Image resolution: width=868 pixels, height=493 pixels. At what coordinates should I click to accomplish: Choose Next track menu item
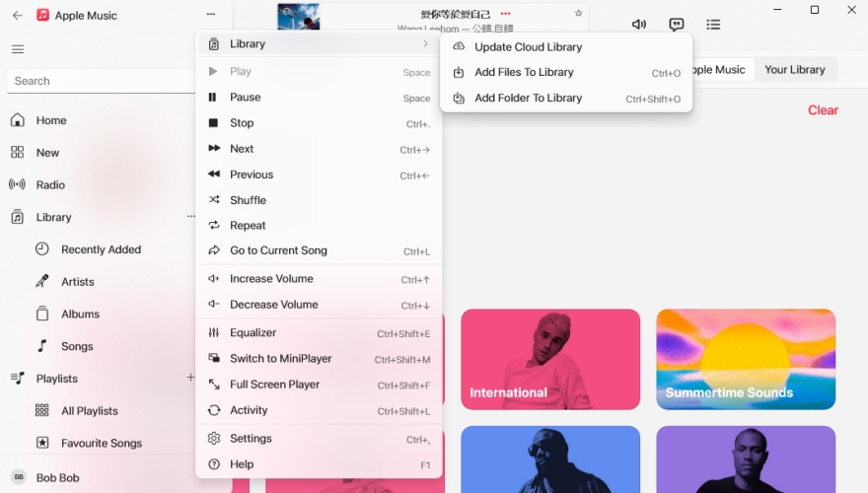(x=319, y=149)
